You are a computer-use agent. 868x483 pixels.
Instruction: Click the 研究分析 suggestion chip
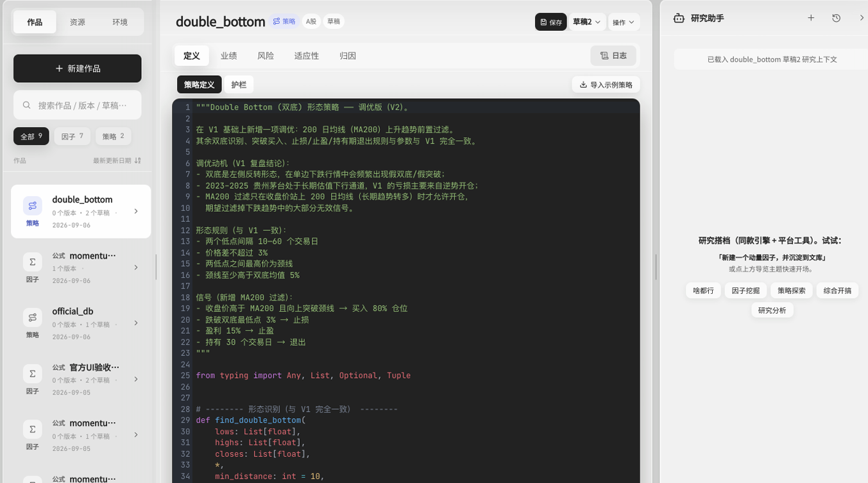pos(772,310)
